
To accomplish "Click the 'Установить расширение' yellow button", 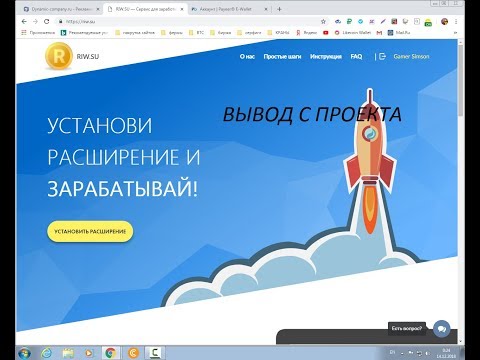I will 90,231.
